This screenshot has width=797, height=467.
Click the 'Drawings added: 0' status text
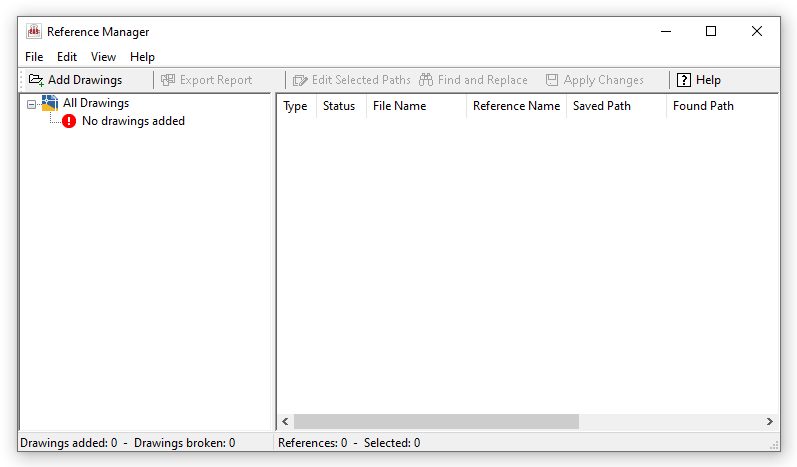click(x=69, y=443)
